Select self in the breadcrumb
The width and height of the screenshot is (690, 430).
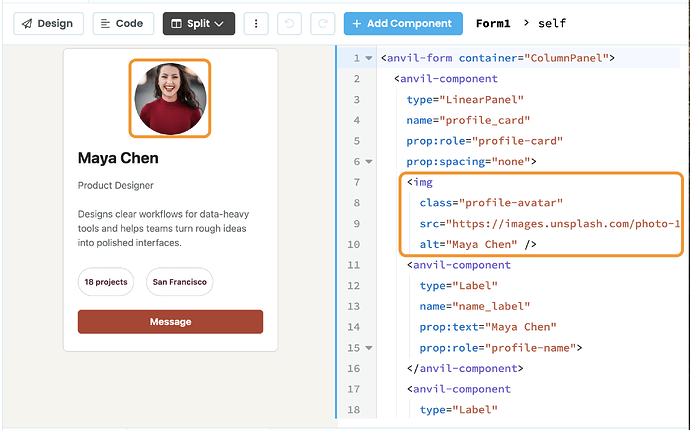[552, 23]
